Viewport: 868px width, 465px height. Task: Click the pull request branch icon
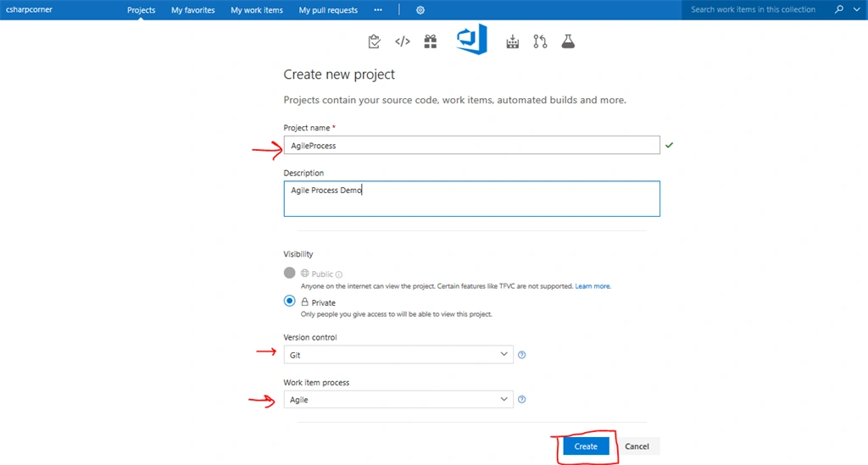click(540, 42)
